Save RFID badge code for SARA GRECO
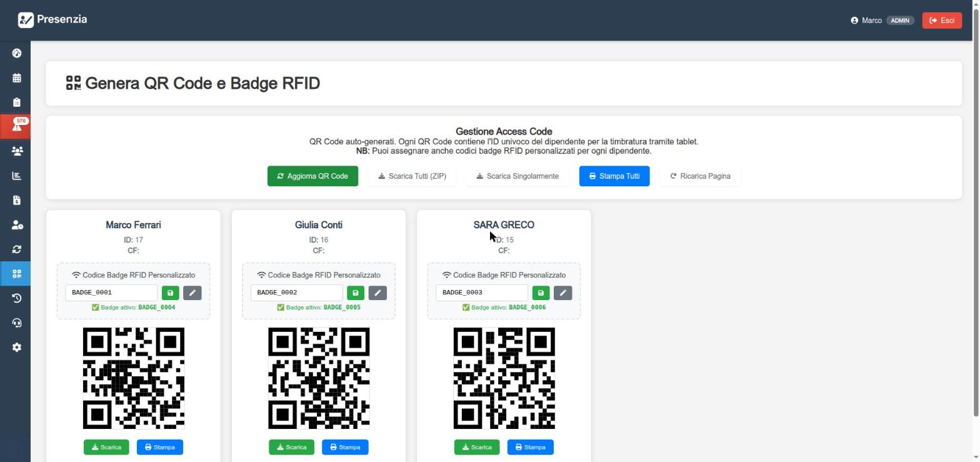 point(541,293)
